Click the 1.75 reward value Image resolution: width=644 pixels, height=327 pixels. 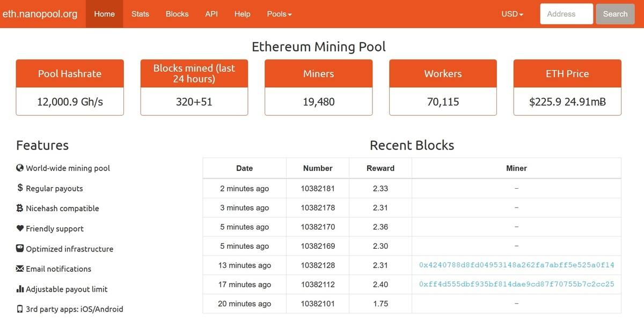380,303
